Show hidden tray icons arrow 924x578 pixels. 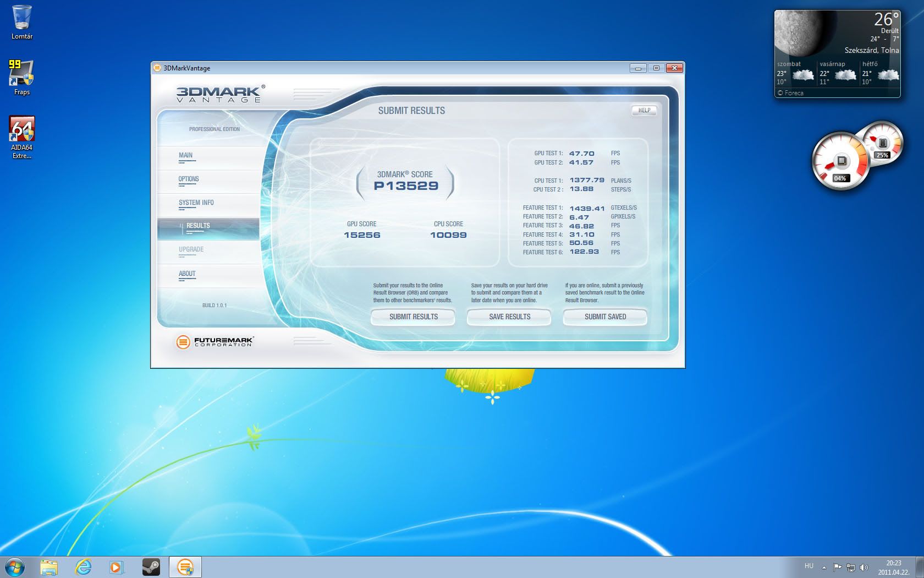click(824, 567)
